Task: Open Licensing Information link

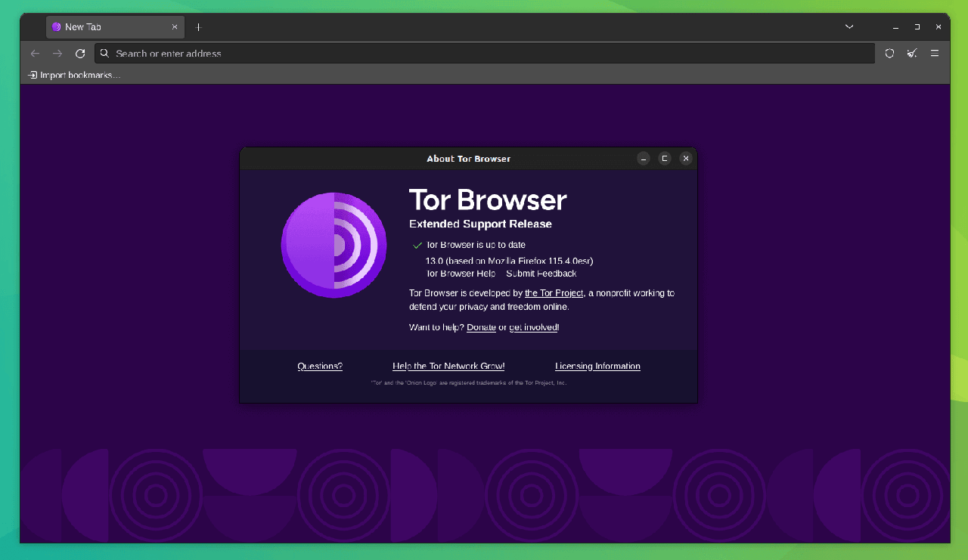Action: [597, 367]
